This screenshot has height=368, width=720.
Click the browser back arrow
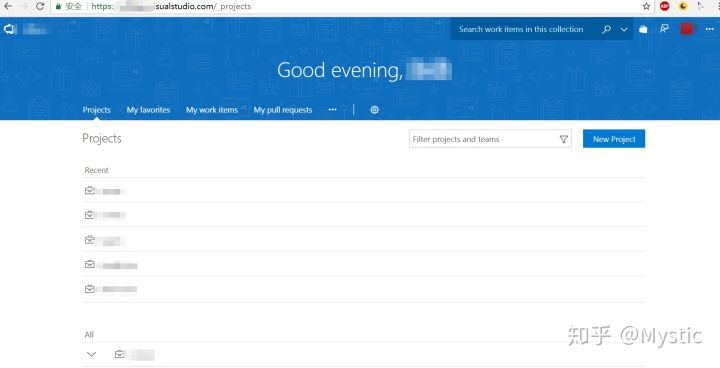pos(8,6)
